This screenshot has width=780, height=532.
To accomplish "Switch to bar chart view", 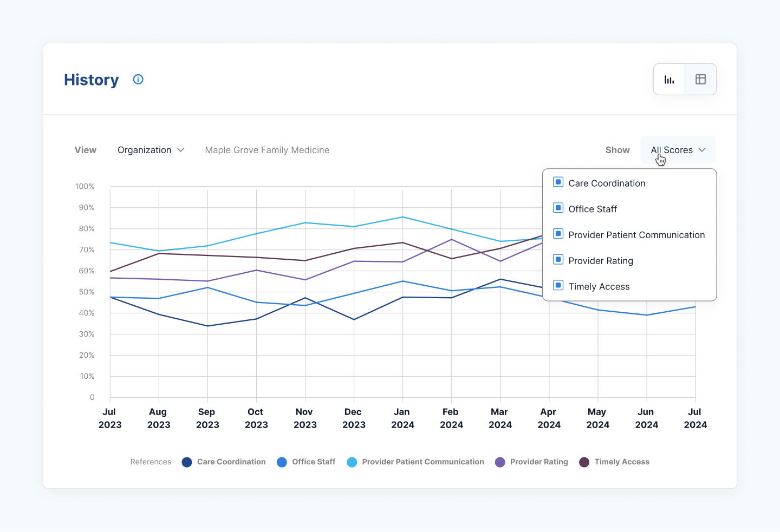I will coord(669,80).
